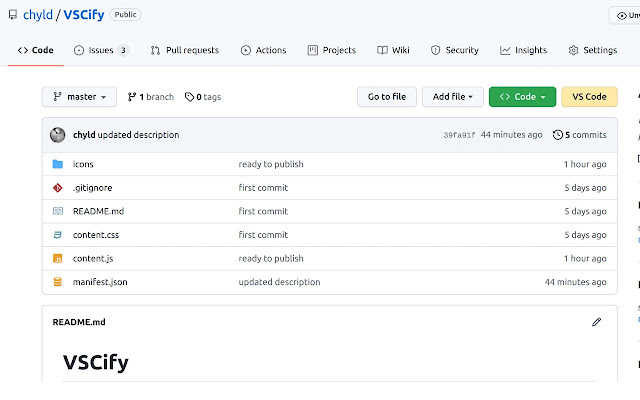Screen dimensions: 640x400
Task: Open the master branch dropdown
Action: coord(79,97)
